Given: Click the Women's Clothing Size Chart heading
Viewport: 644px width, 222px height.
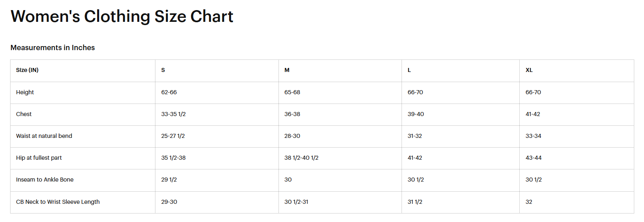Looking at the screenshot, I should [x=122, y=17].
